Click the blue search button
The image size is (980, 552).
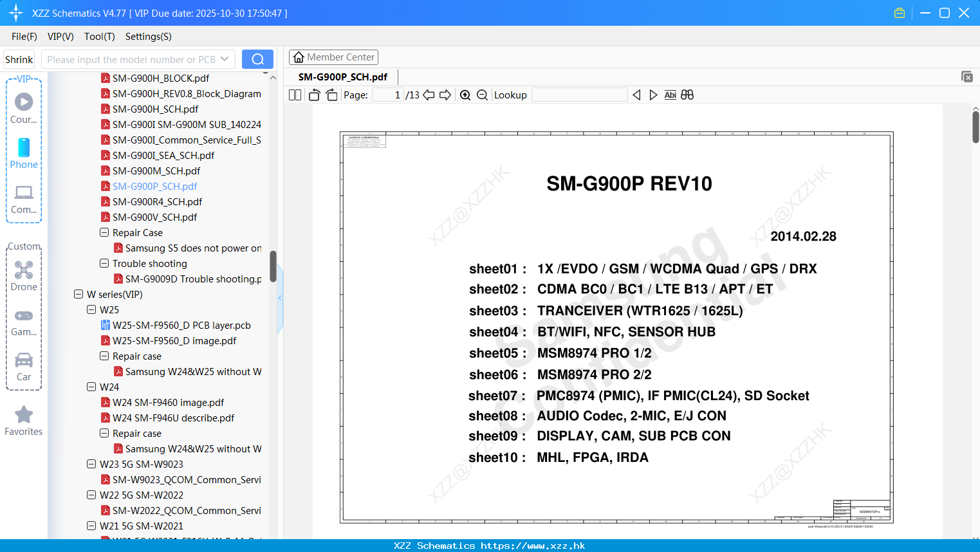pyautogui.click(x=257, y=59)
